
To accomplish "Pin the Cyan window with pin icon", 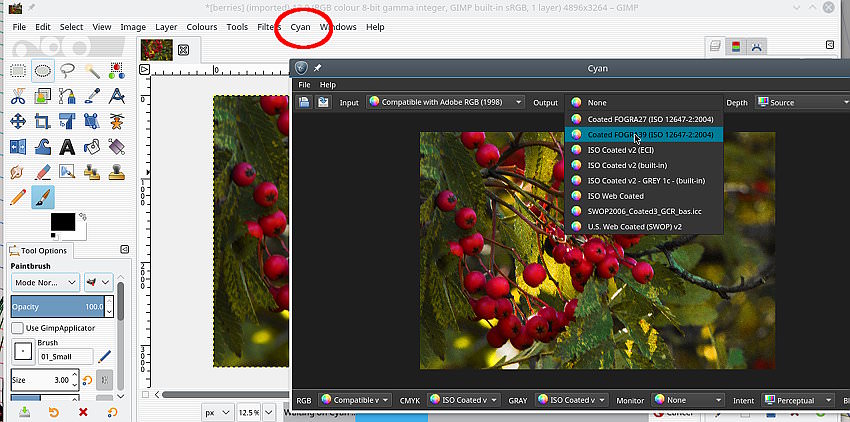I will coord(319,68).
